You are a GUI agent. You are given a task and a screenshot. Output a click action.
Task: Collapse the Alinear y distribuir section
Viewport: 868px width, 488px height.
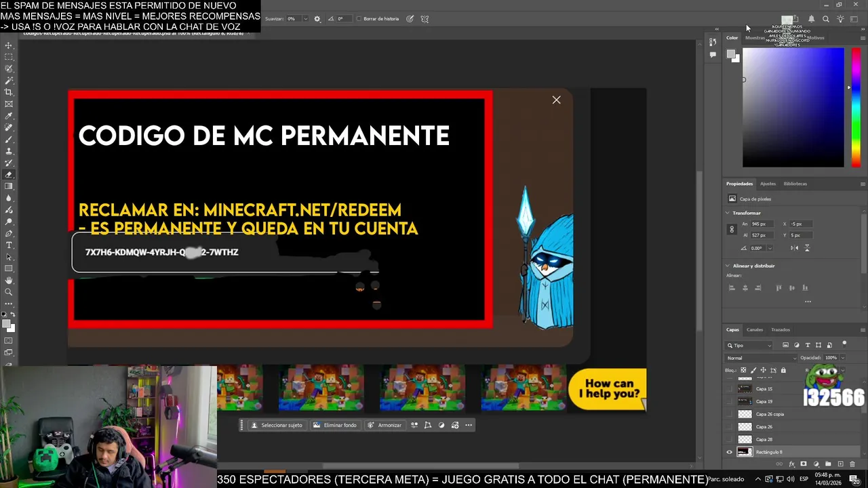[x=728, y=266]
